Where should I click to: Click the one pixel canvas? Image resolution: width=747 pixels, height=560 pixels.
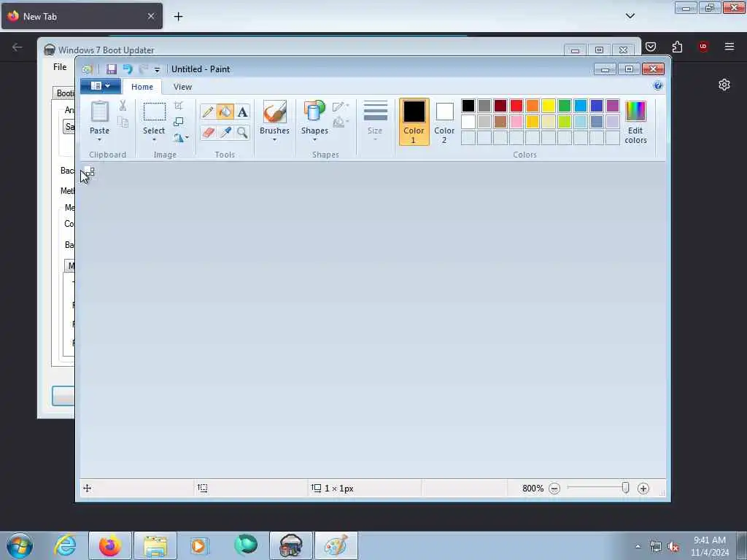coord(86,168)
